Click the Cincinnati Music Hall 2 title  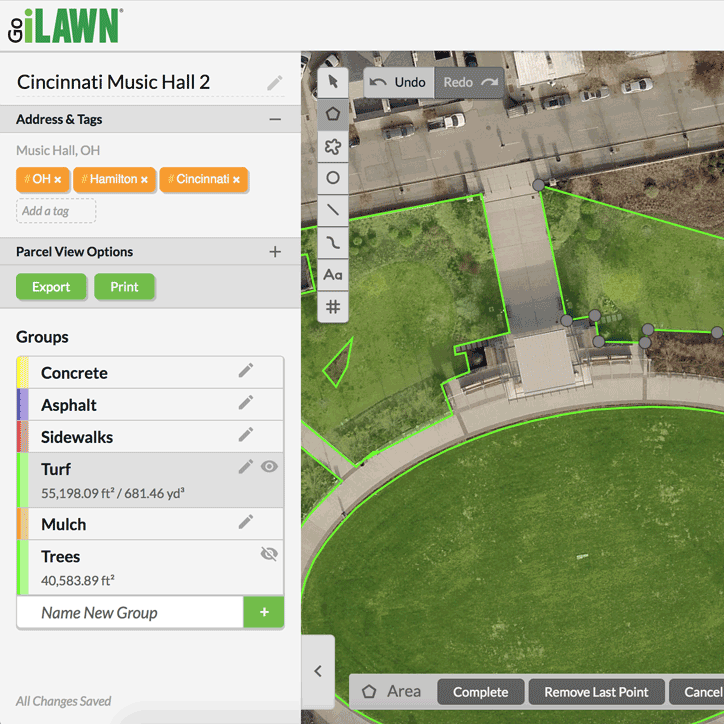[114, 83]
